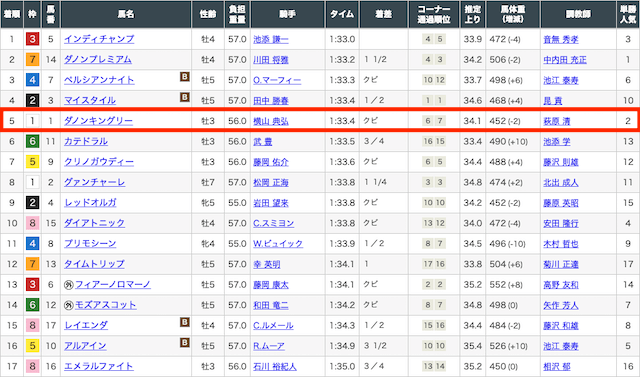Click pink frame badge 8 in エメラルファイト row
The height and width of the screenshot is (377, 640).
point(32,366)
